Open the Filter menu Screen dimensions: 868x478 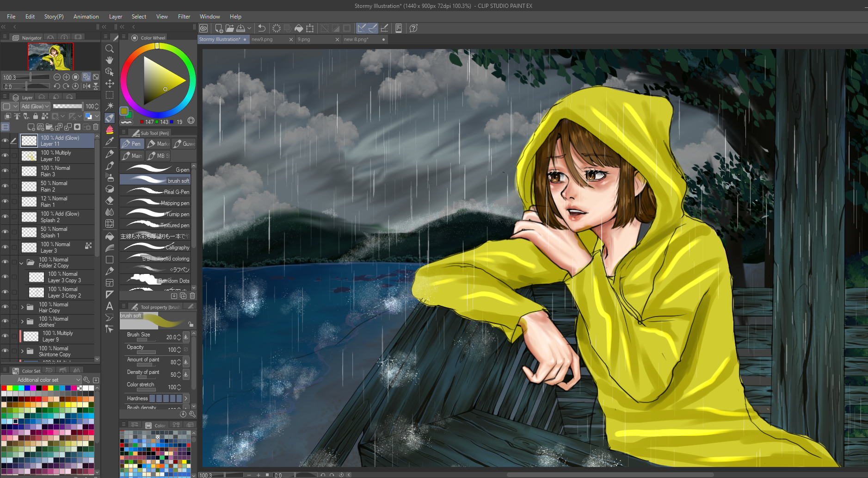click(x=184, y=17)
